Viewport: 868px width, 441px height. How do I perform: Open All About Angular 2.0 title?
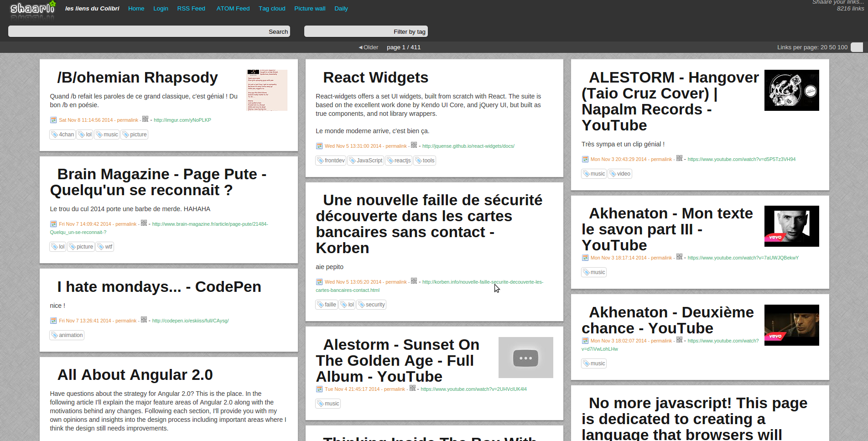[x=135, y=375]
